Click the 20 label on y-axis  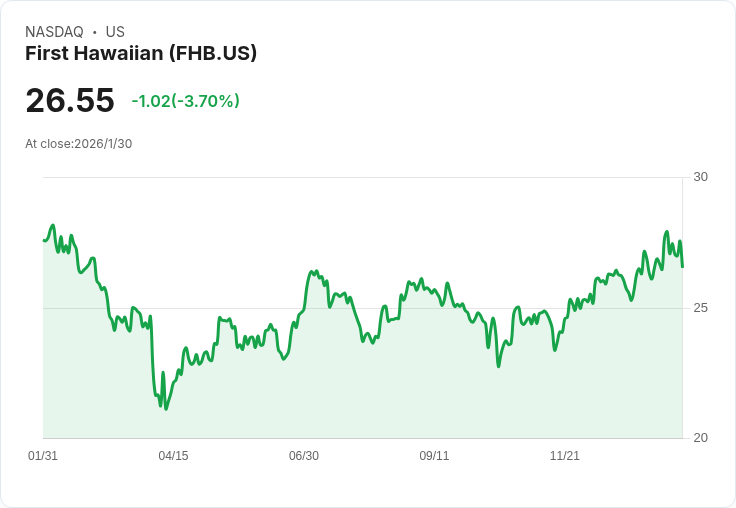pos(700,438)
